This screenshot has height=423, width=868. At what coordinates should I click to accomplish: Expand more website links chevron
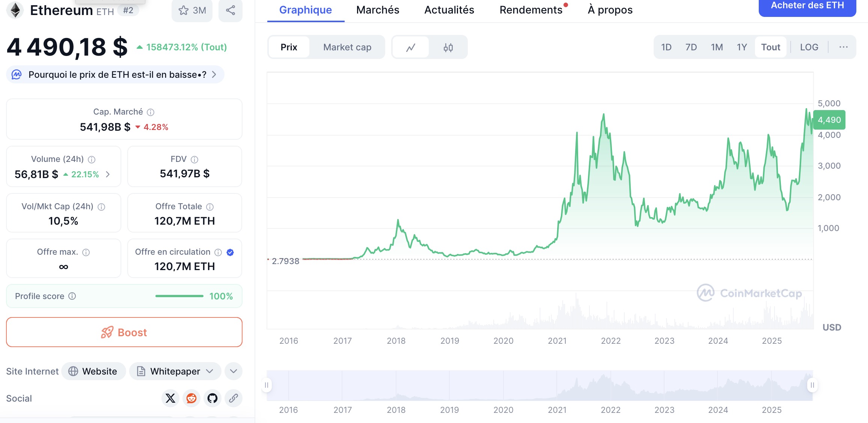click(x=234, y=371)
